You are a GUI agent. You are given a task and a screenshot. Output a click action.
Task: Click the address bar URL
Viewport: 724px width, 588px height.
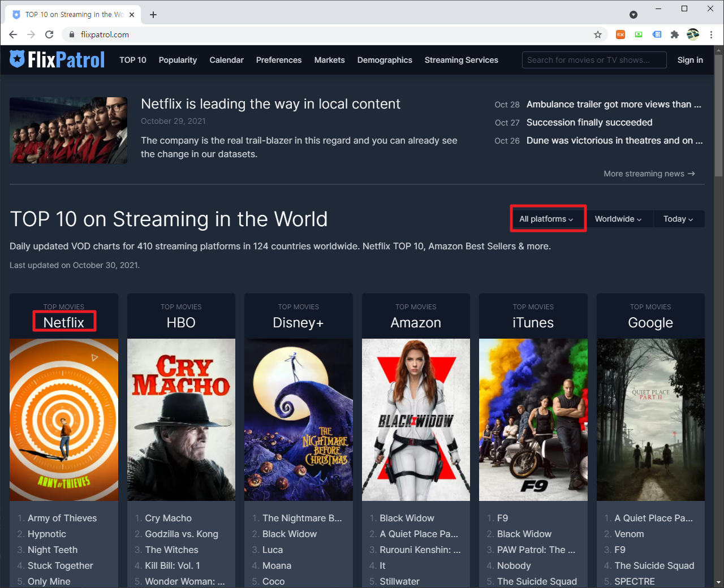pyautogui.click(x=105, y=34)
